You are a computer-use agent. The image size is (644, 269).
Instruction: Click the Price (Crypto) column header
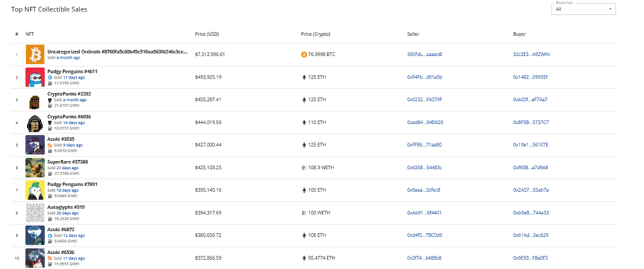(316, 34)
